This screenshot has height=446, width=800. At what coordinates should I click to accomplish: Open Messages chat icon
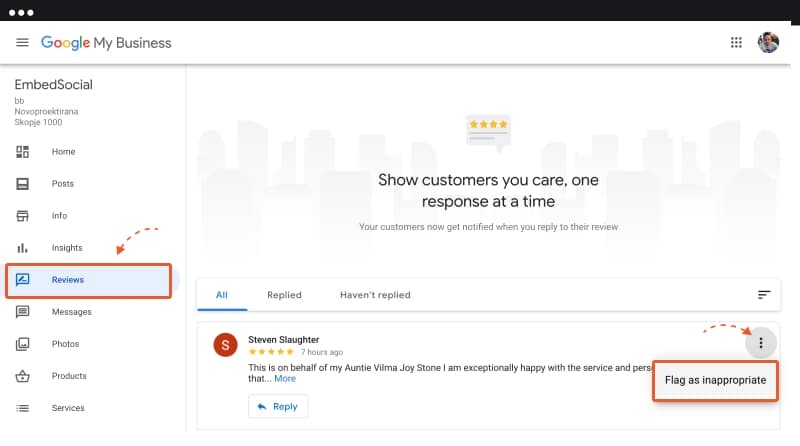pos(22,312)
